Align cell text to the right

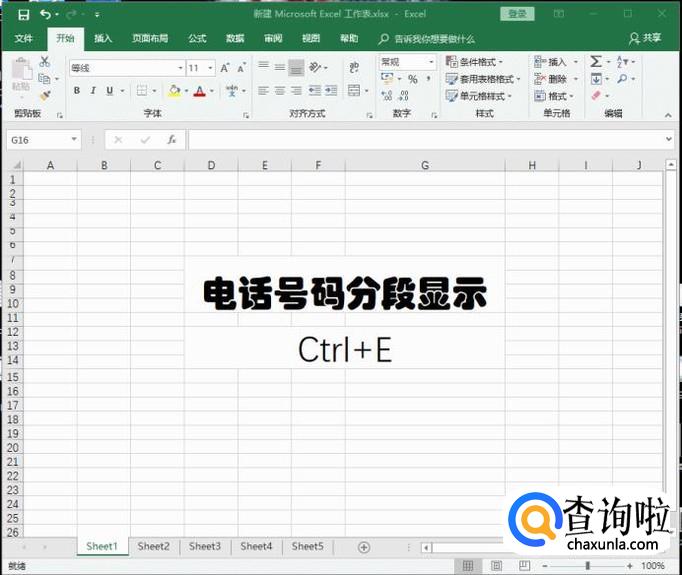pyautogui.click(x=297, y=90)
